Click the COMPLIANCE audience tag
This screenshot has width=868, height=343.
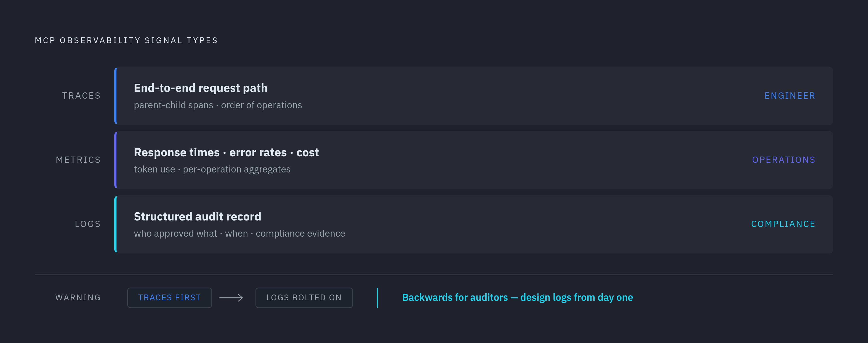tap(783, 224)
